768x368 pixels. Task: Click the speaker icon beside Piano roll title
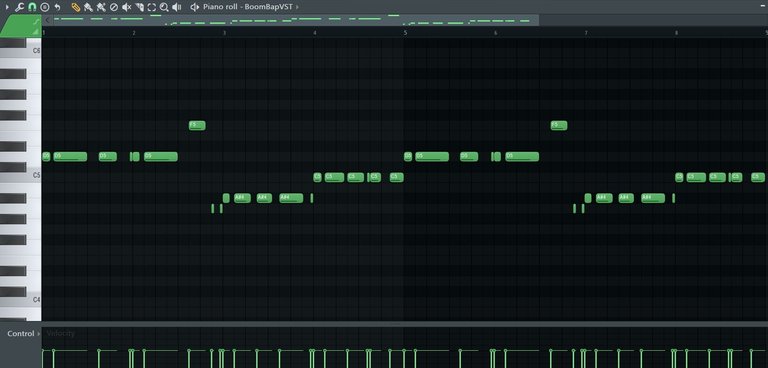pos(194,7)
